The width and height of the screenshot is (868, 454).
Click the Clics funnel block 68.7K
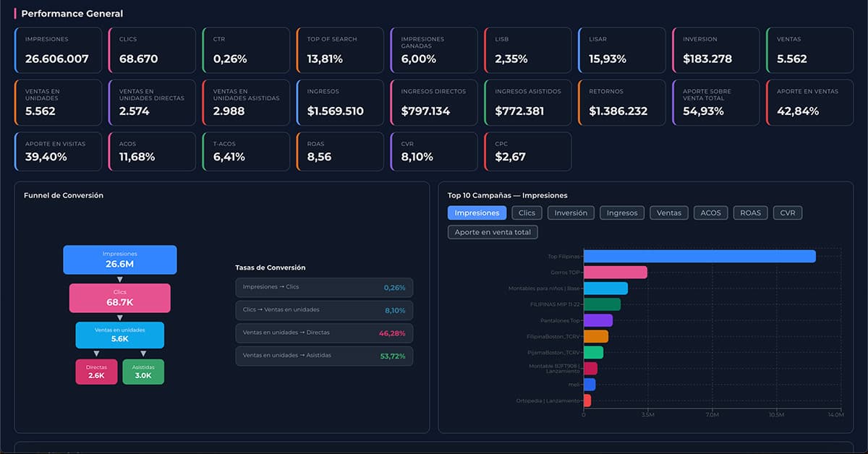pyautogui.click(x=120, y=298)
